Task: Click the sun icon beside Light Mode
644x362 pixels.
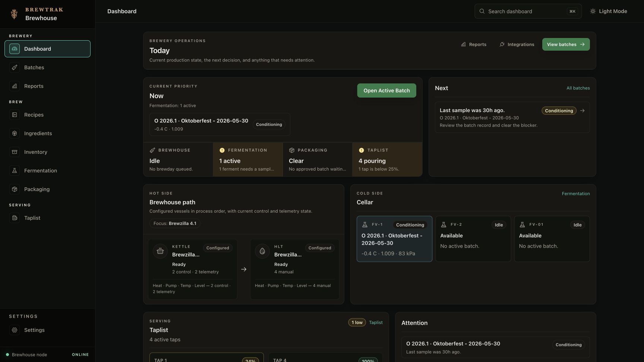Action: [x=593, y=11]
